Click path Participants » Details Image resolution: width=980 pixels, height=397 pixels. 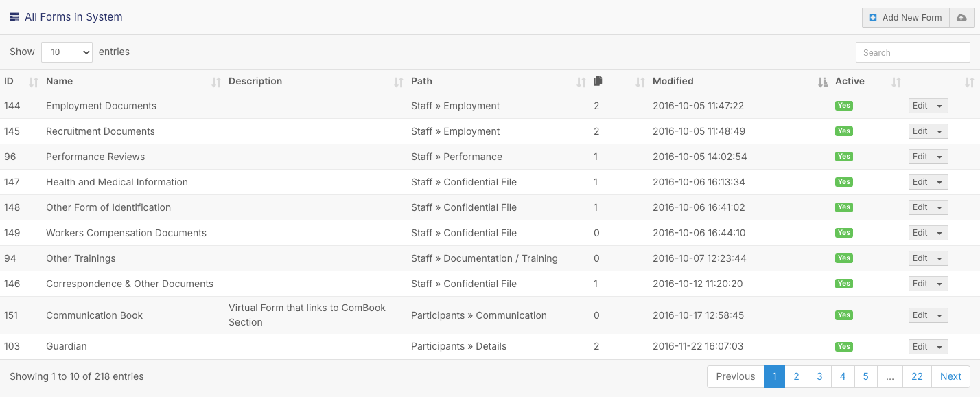coord(458,346)
